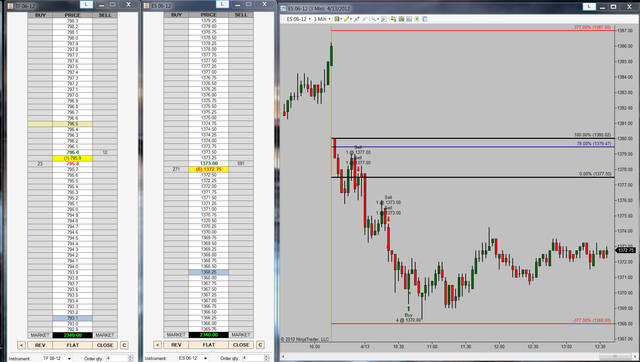Click the BUY MARKET cell in ES DOM
This screenshot has width=640, height=362.
[x=176, y=335]
